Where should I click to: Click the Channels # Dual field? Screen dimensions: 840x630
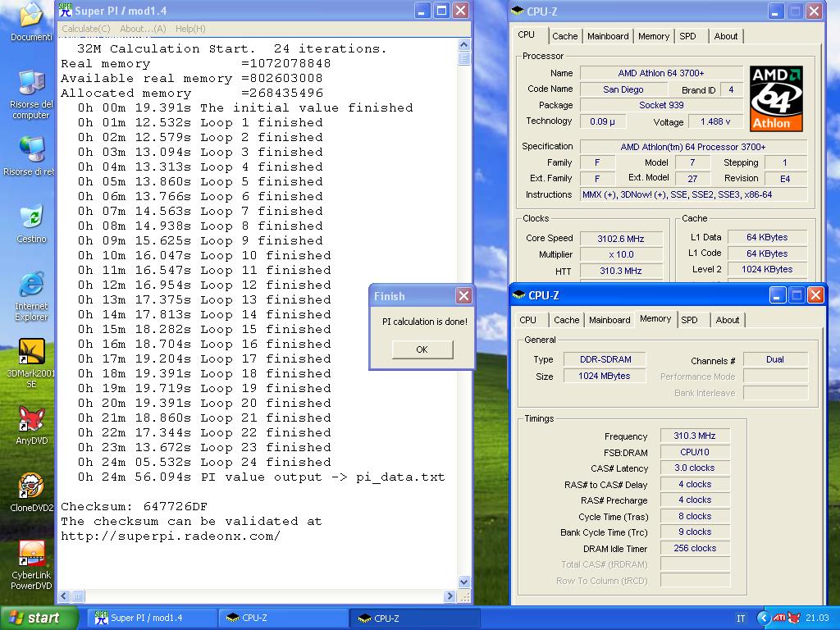pos(775,359)
